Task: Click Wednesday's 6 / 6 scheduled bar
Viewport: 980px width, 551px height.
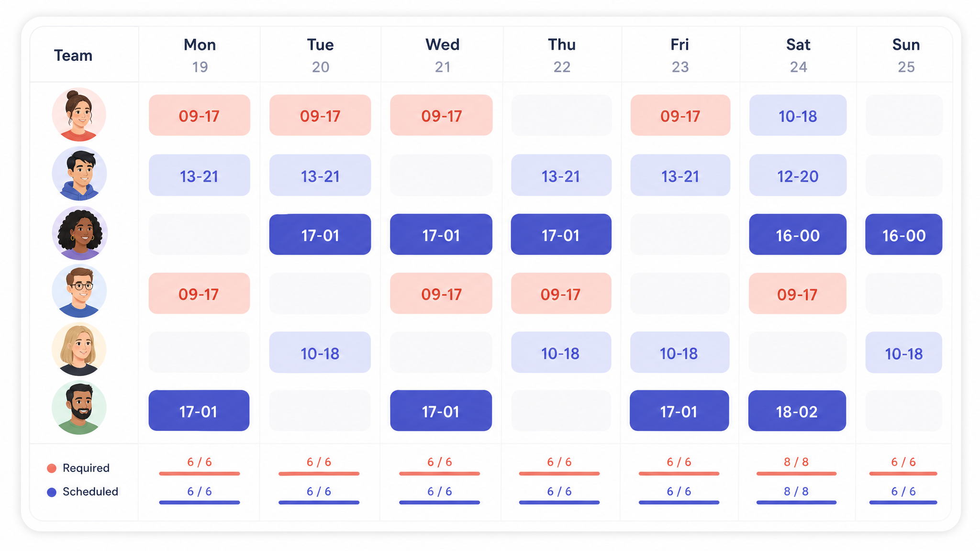Action: (439, 502)
